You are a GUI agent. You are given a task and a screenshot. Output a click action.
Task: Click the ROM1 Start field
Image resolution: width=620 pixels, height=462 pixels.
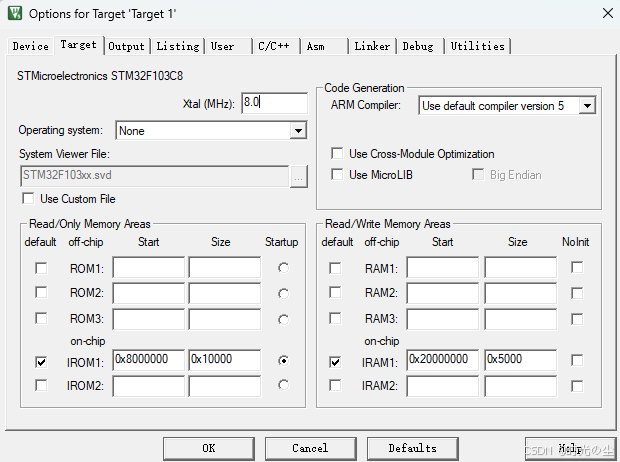point(149,267)
